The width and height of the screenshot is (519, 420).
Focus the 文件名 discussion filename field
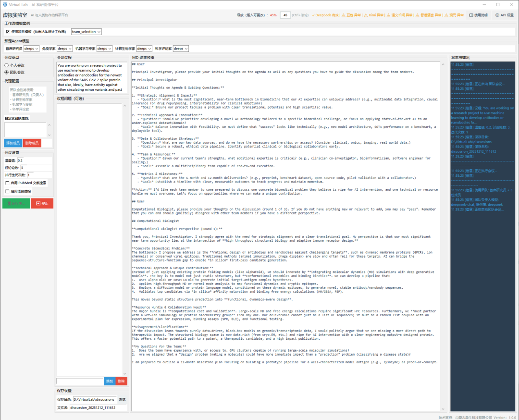click(x=99, y=408)
